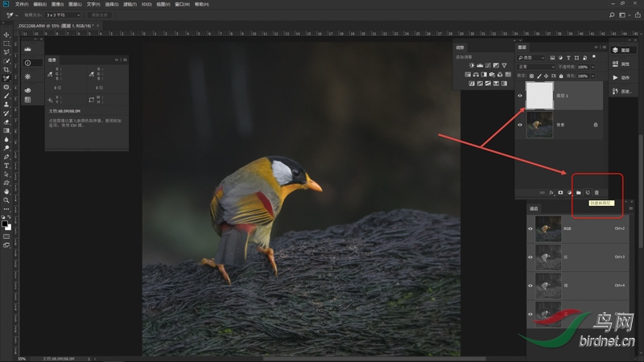Toggle visibility of the 背景 layer
The width and height of the screenshot is (644, 362).
click(520, 125)
